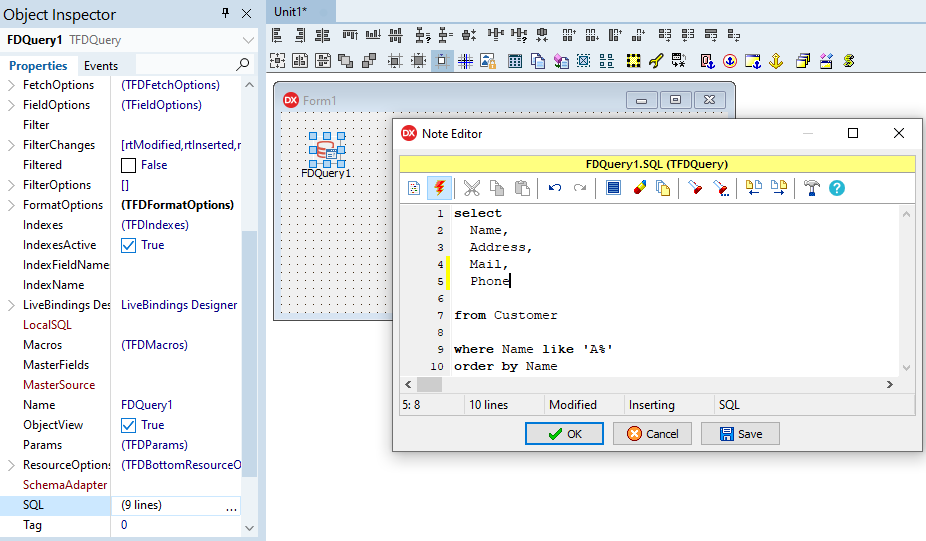Screen dimensions: 926x541
Task: Click Save in the Note Editor
Action: click(740, 434)
